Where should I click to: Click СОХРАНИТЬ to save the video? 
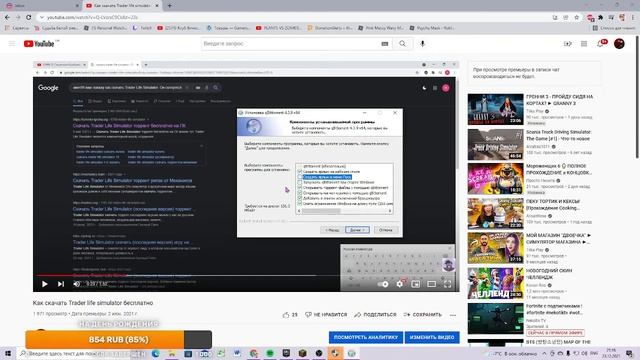tap(422, 315)
